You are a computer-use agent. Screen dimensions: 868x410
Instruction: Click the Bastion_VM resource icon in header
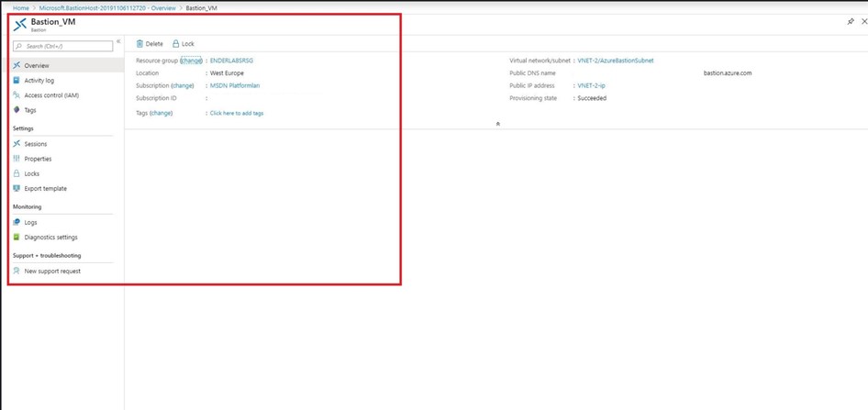(x=20, y=25)
